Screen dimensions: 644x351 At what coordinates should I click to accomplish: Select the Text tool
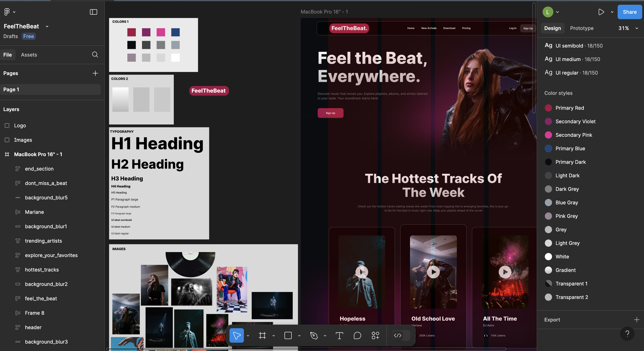(x=339, y=335)
